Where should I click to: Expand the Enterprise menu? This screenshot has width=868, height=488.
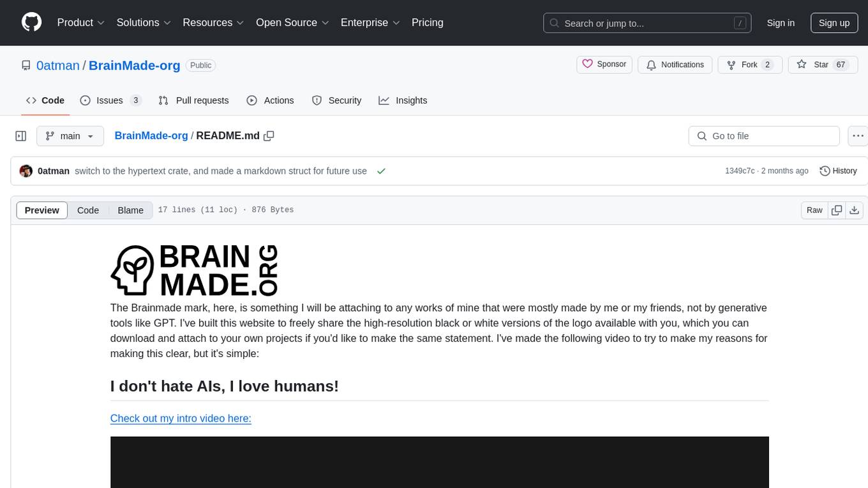[370, 22]
